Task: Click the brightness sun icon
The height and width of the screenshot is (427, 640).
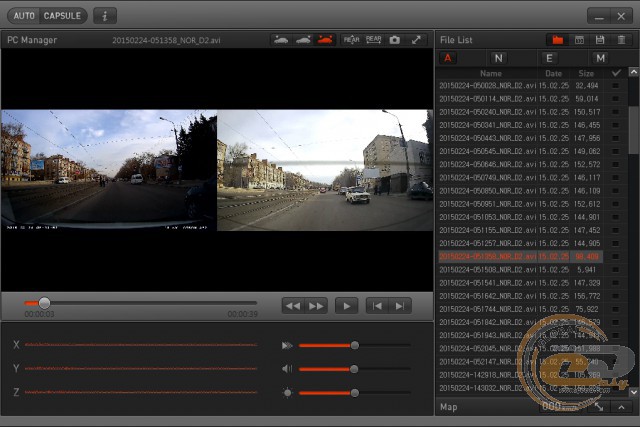Action: pyautogui.click(x=287, y=393)
